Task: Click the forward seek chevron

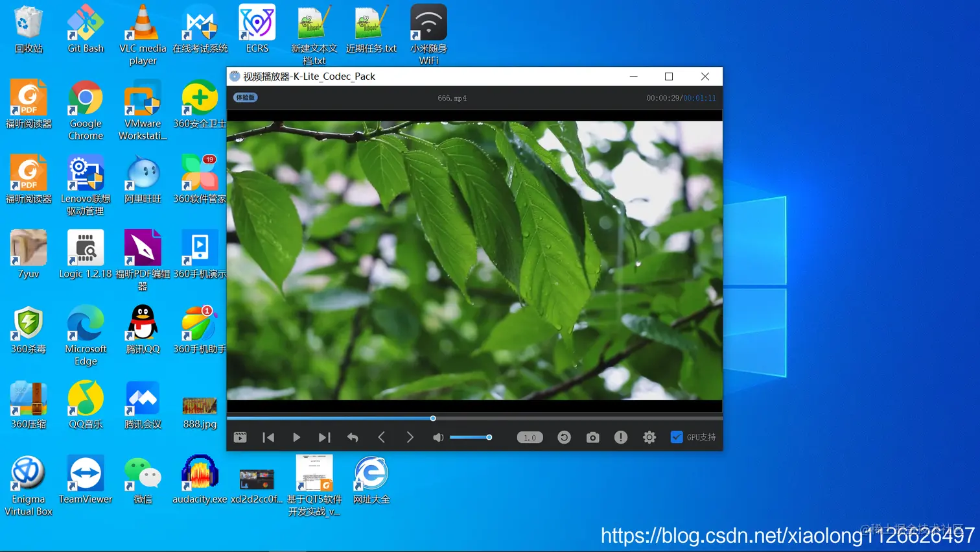Action: click(410, 437)
